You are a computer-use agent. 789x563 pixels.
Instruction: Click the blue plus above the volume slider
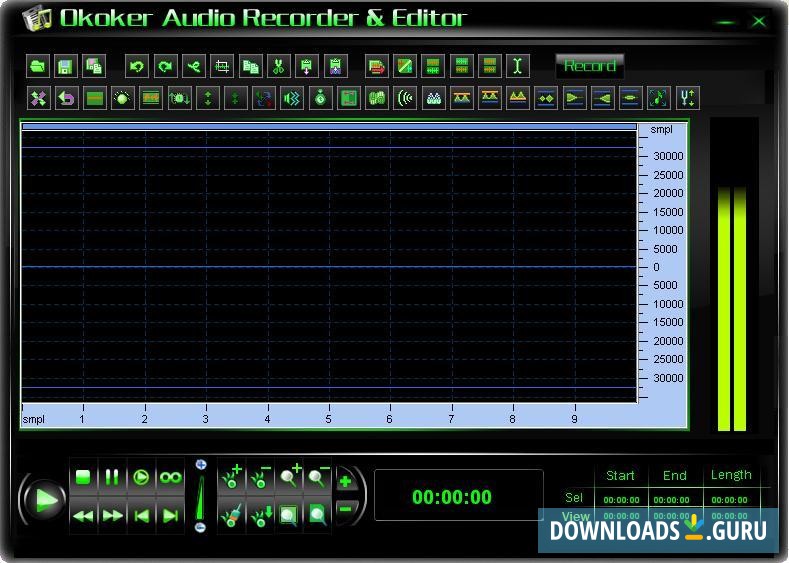(x=201, y=464)
